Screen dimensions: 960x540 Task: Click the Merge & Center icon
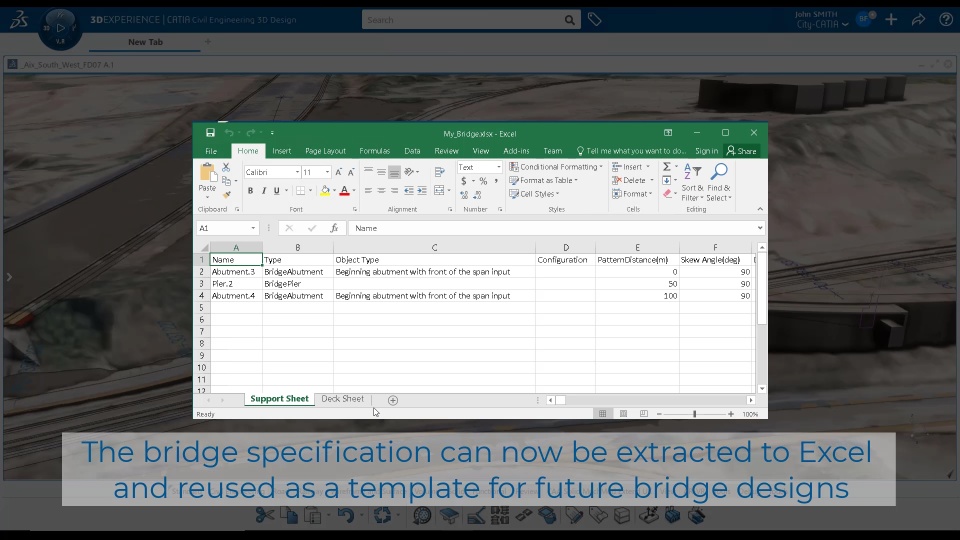[x=440, y=190]
